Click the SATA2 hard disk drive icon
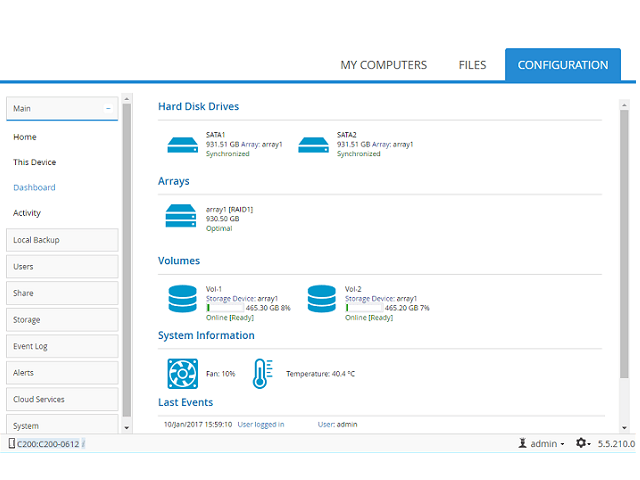This screenshot has height=480, width=640. coord(313,145)
